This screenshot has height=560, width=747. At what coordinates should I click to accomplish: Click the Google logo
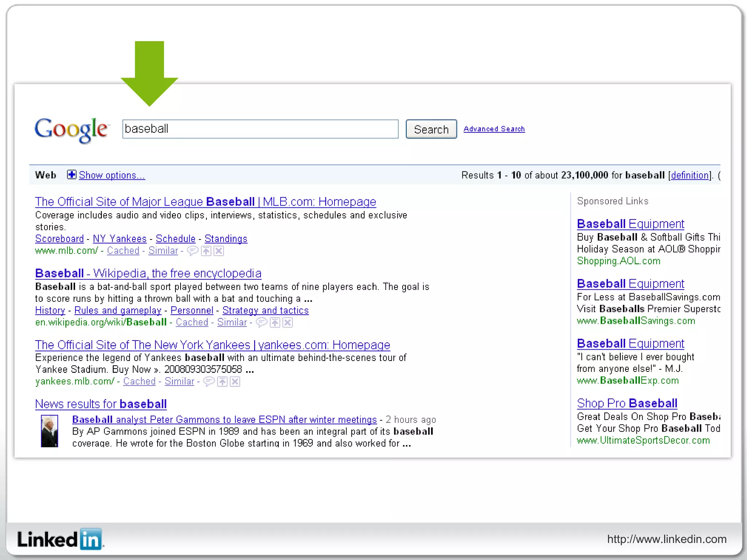click(x=71, y=130)
